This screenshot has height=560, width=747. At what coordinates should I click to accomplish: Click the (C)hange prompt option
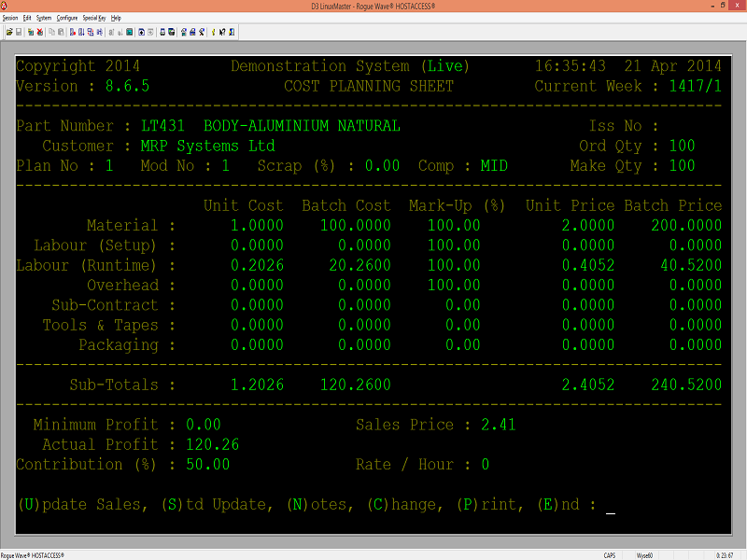[405, 505]
